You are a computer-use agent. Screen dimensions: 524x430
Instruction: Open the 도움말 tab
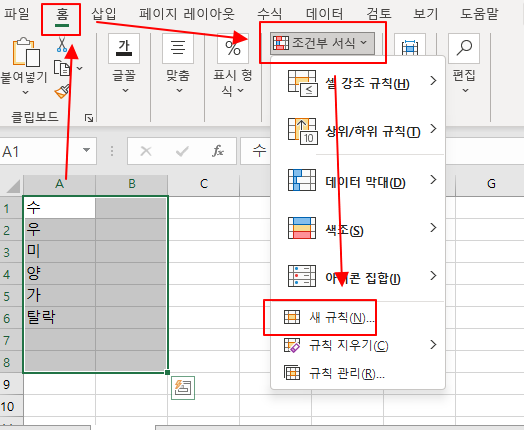[480, 14]
